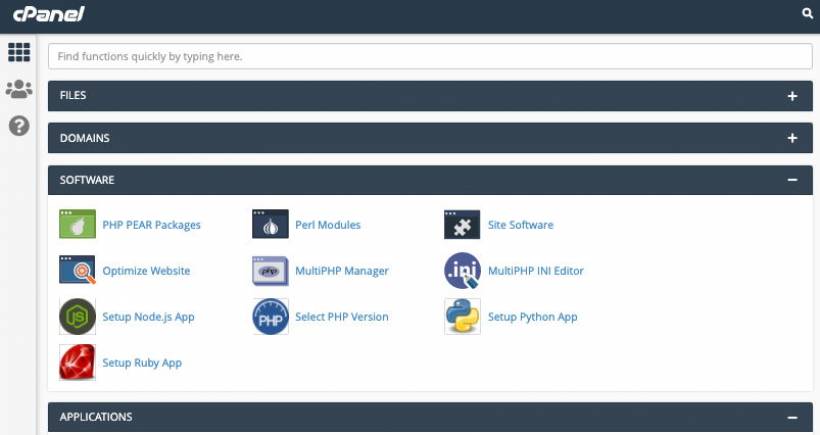The height and width of the screenshot is (435, 820).
Task: Open the Perl Modules icon
Action: (270, 225)
